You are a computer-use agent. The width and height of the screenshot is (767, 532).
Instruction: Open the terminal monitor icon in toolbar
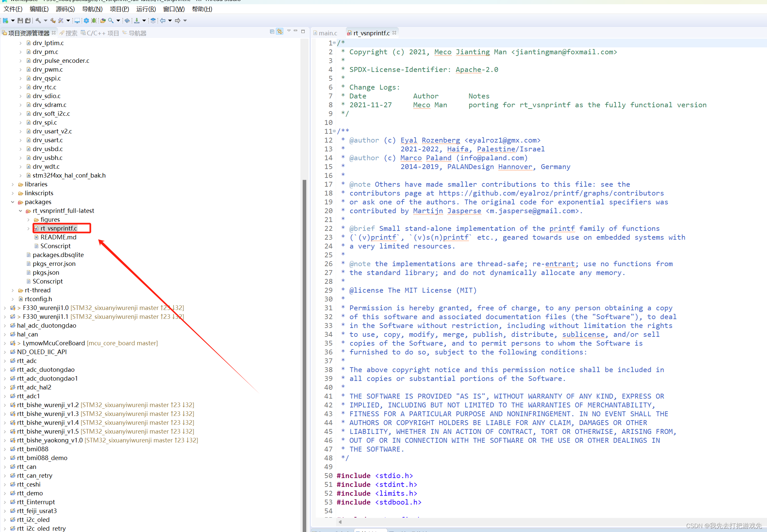coord(77,21)
